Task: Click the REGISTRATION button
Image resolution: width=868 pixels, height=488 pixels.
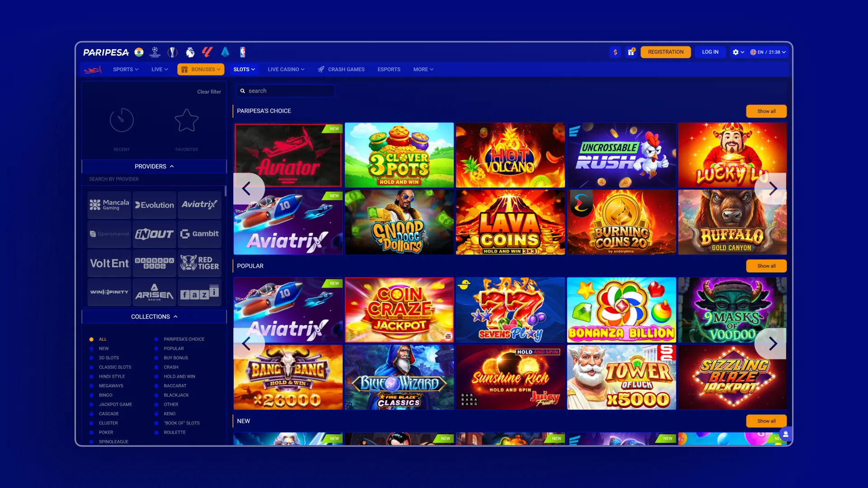Action: click(x=665, y=52)
